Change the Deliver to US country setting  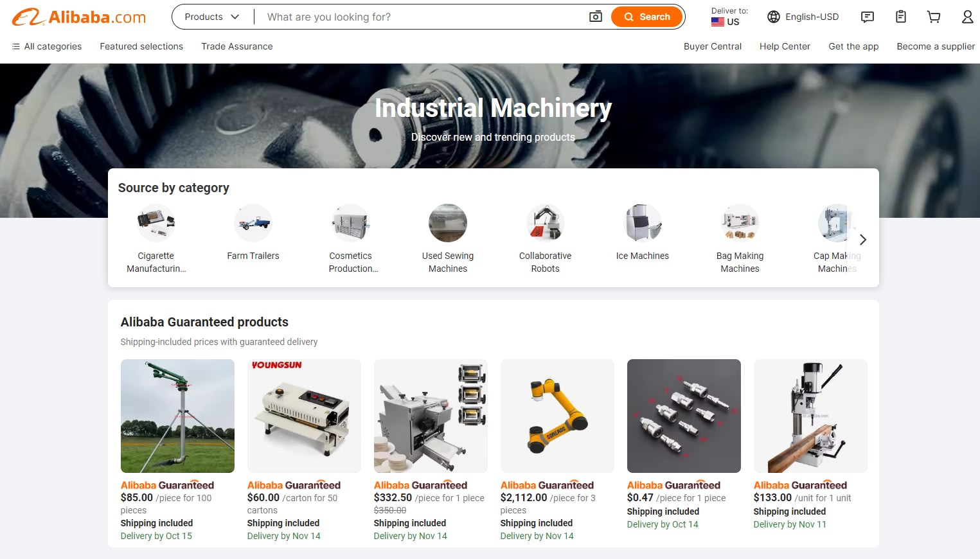point(729,17)
